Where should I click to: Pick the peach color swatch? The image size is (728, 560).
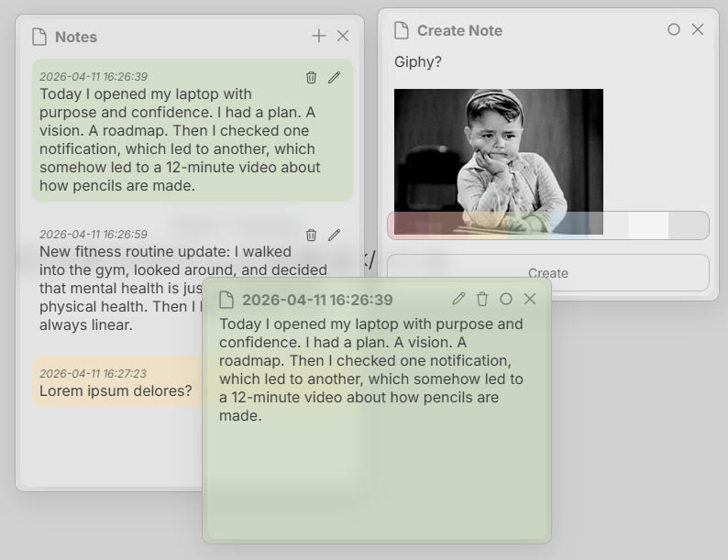coord(448,225)
